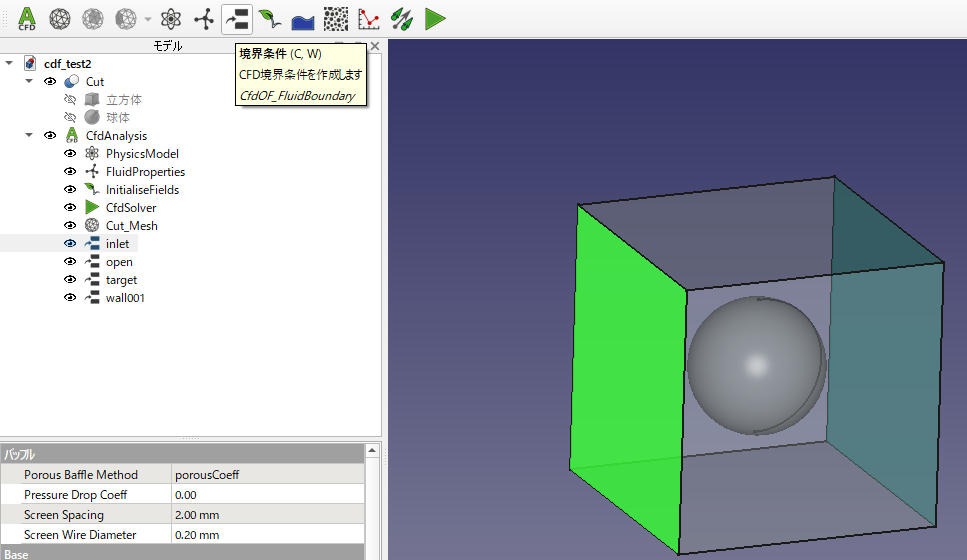Image resolution: width=967 pixels, height=560 pixels.
Task: Click the green solver play icon in toolbar
Action: click(435, 17)
